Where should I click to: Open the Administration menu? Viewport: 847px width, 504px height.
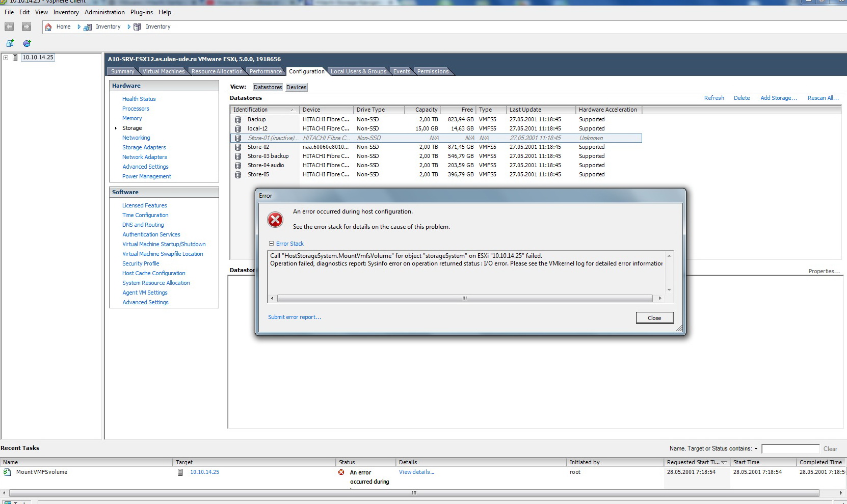104,12
